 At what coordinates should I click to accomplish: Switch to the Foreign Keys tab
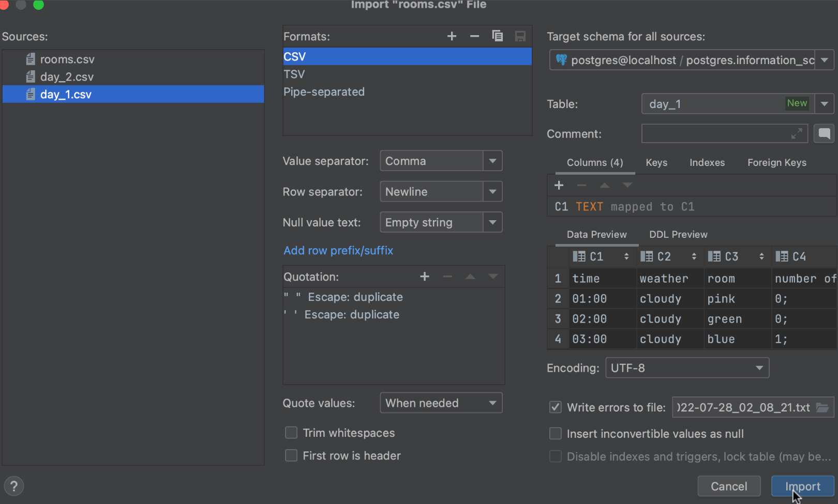click(x=776, y=163)
